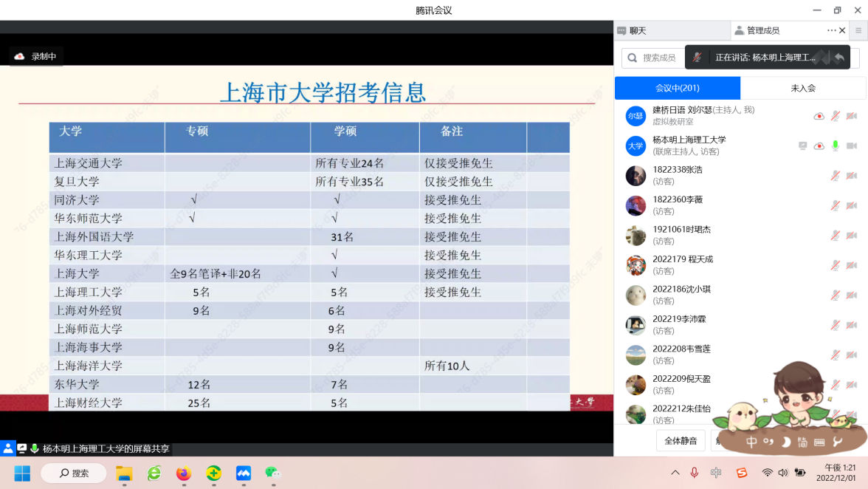The height and width of the screenshot is (489, 868).
Task: Mute 杨本明上海理工大学's green microphone
Action: pyautogui.click(x=835, y=146)
